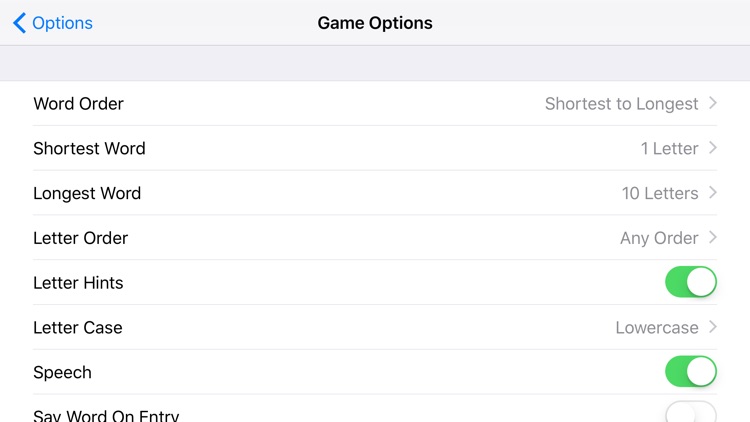Choose the Lowercase setting value
Screen dimensions: 750x422
click(x=657, y=328)
